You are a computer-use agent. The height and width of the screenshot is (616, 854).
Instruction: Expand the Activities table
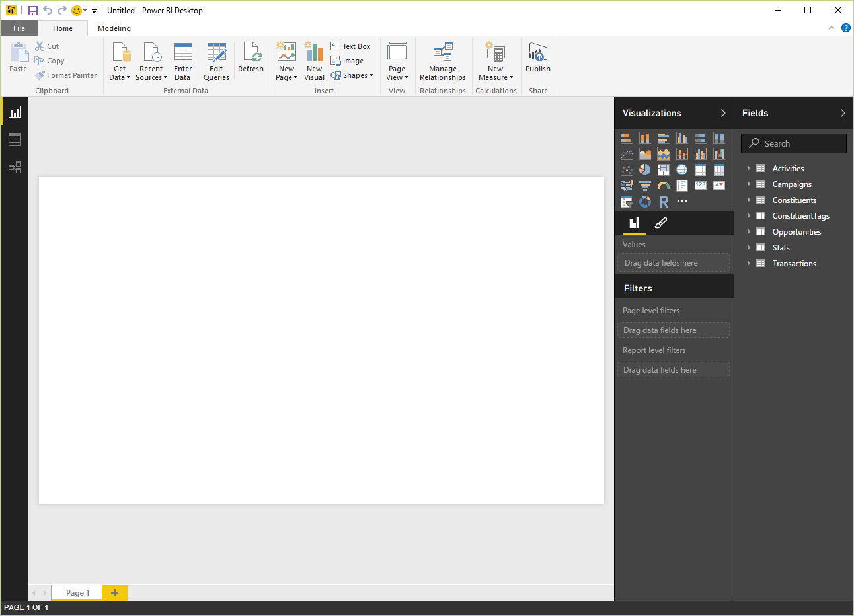click(x=749, y=168)
